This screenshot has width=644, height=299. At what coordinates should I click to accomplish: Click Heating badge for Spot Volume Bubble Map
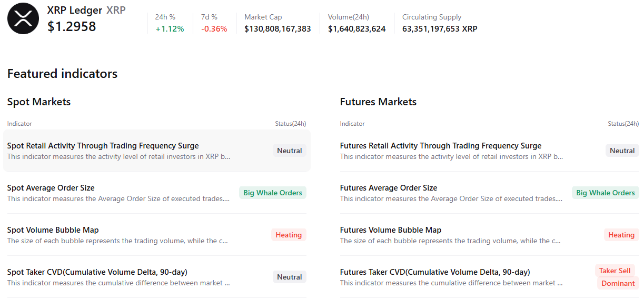(289, 235)
